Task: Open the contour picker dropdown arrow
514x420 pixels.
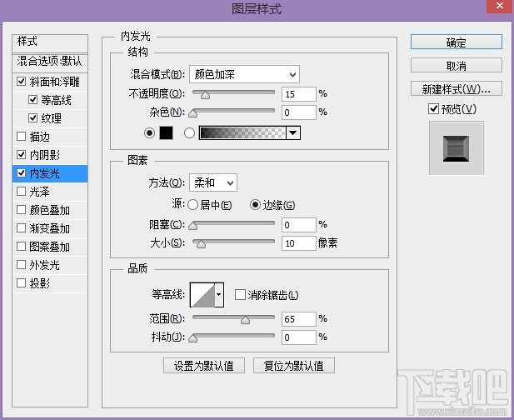Action: coord(219,295)
